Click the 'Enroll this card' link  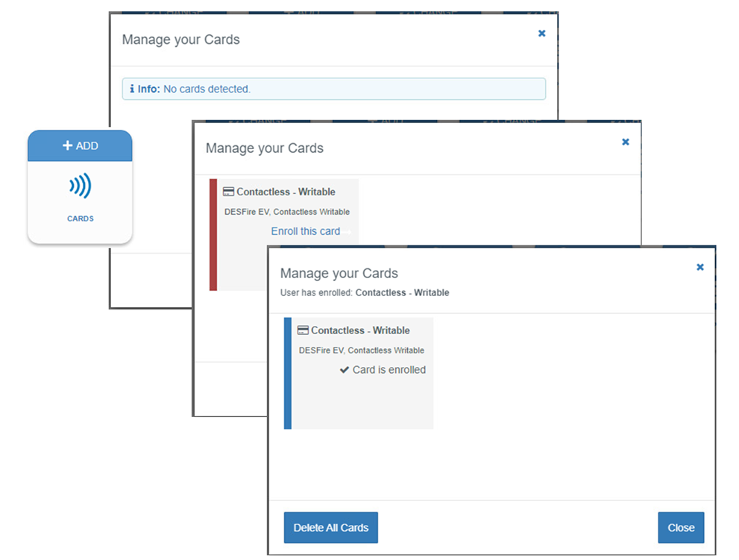[x=305, y=231]
